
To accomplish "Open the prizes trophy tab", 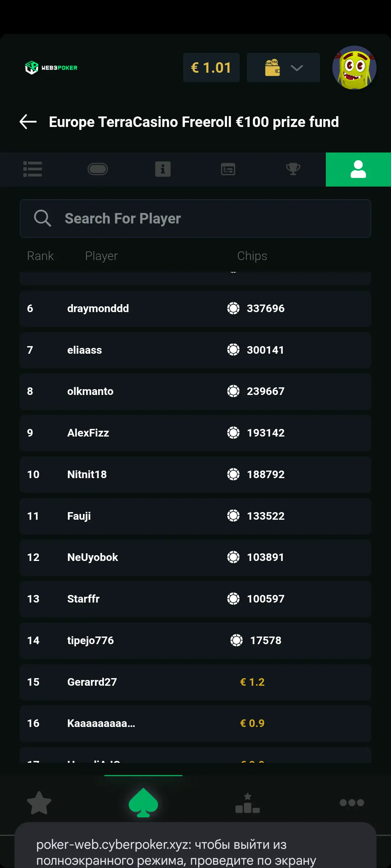I will [x=293, y=169].
